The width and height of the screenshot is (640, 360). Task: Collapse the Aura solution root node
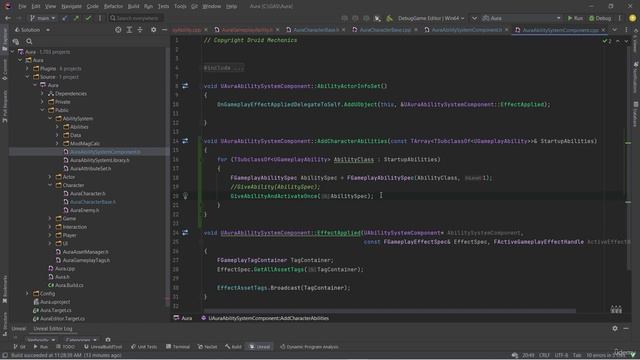(12, 52)
